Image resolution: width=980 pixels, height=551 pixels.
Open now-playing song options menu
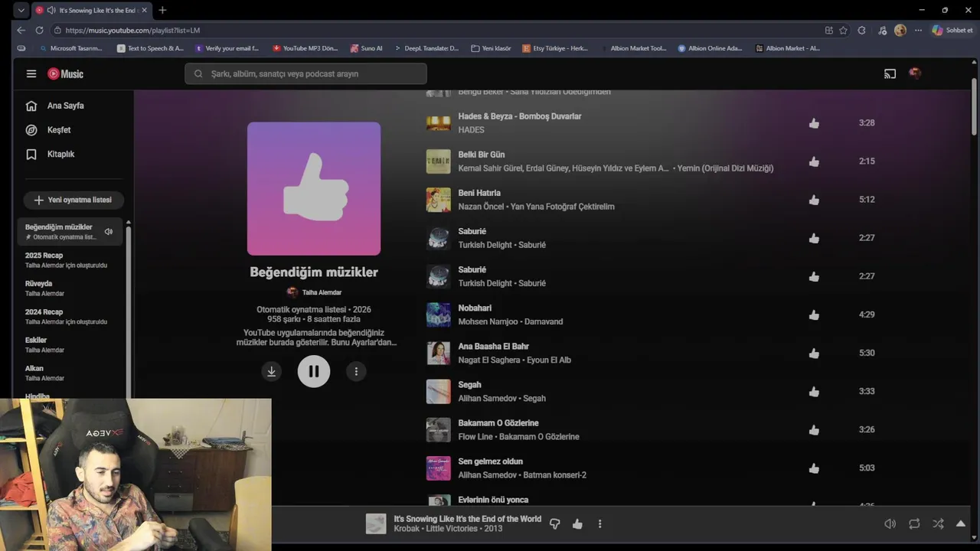[599, 524]
